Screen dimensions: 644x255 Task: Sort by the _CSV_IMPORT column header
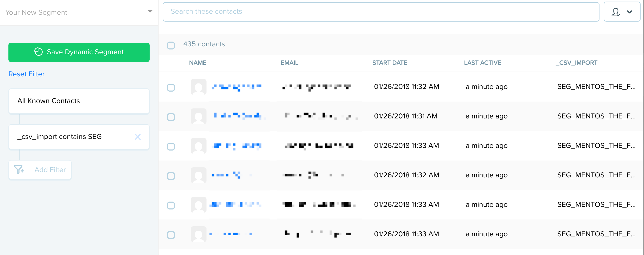[x=576, y=63]
